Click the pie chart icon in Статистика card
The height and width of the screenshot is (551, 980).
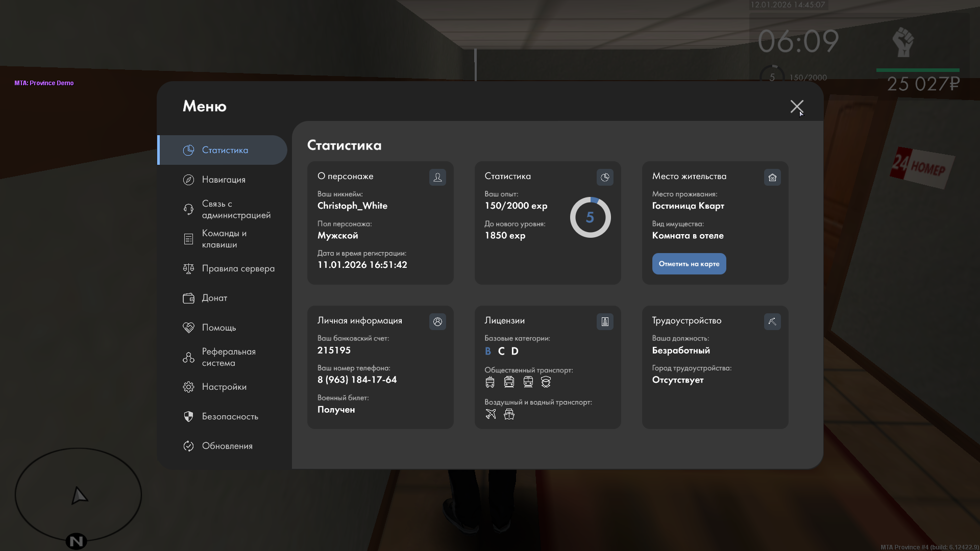coord(605,177)
